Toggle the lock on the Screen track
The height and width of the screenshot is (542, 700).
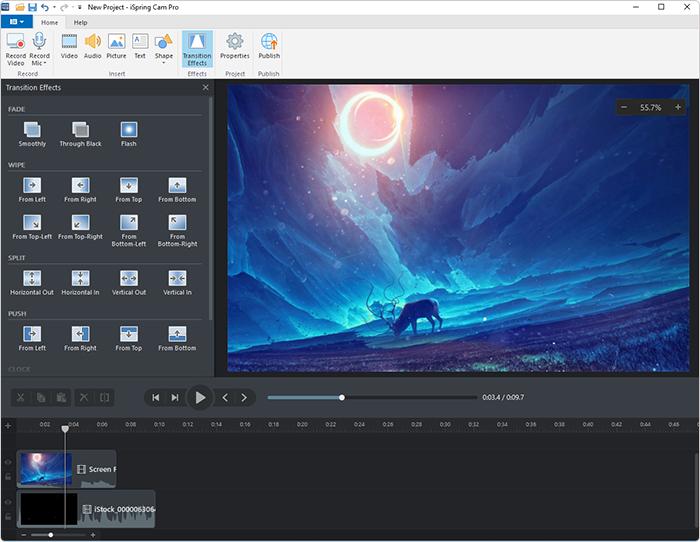8,476
